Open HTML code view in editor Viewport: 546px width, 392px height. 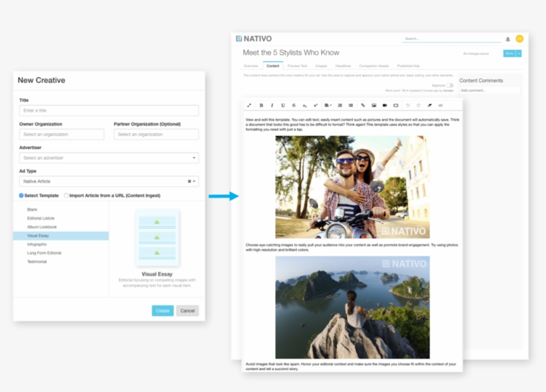441,105
